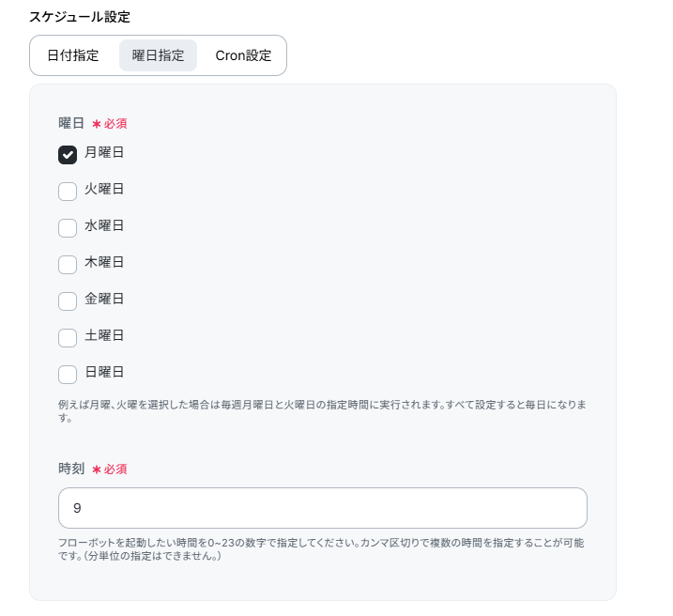Click the 日曜日 label text

click(104, 372)
